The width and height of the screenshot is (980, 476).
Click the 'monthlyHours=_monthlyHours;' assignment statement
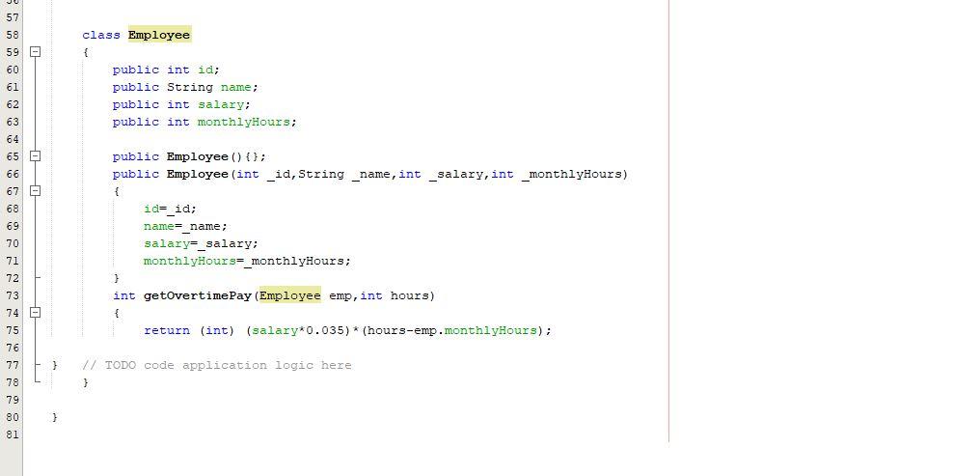coord(248,261)
